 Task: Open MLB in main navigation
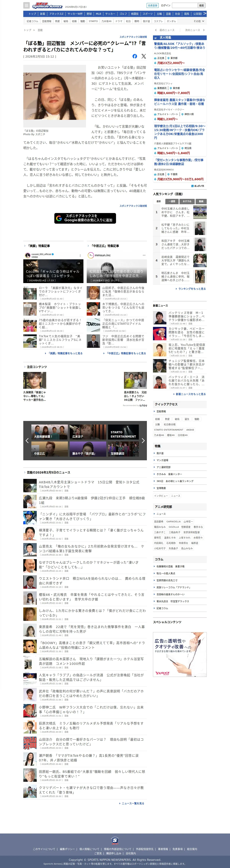pyautogui.click(x=98, y=14)
